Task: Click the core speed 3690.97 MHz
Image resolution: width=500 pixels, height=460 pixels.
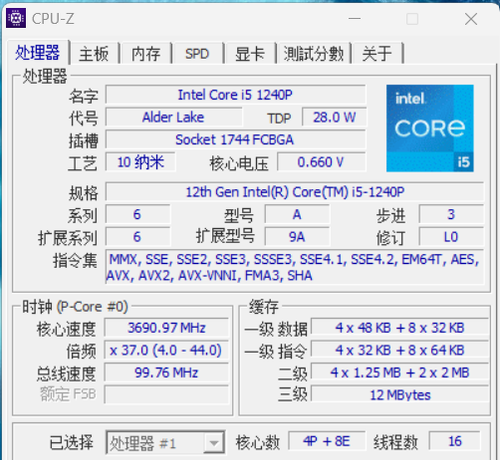Action: point(167,328)
